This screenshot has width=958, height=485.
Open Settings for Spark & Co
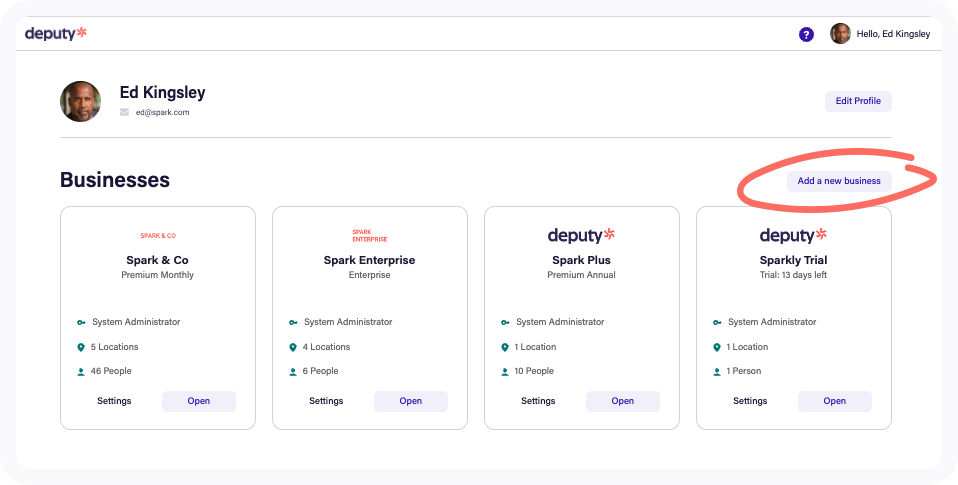(x=114, y=401)
